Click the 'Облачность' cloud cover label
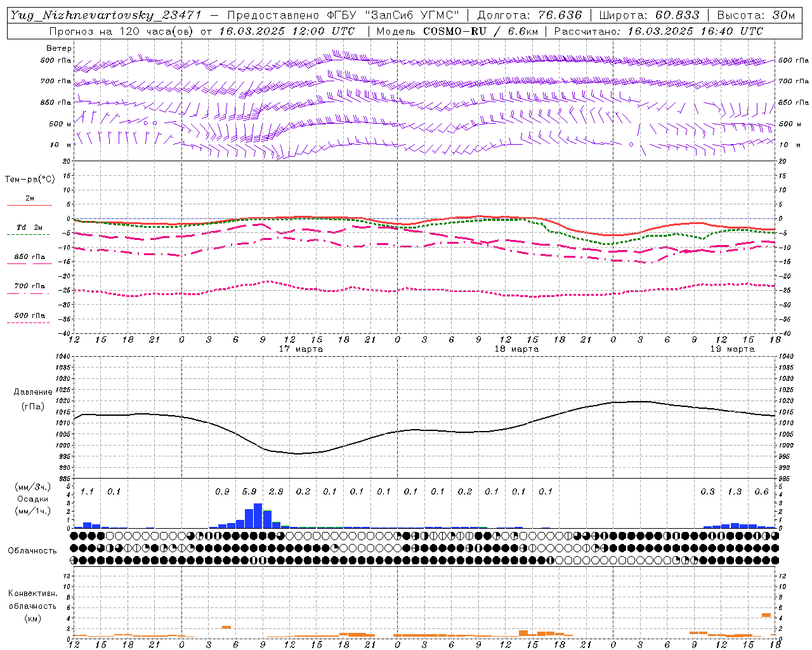 point(32,551)
